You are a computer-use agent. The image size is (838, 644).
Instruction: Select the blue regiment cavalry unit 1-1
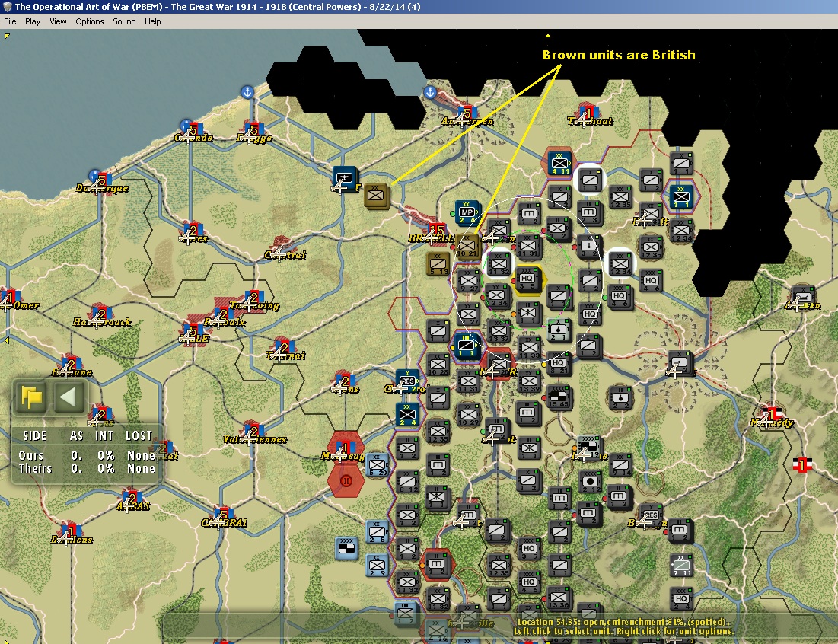click(x=467, y=347)
